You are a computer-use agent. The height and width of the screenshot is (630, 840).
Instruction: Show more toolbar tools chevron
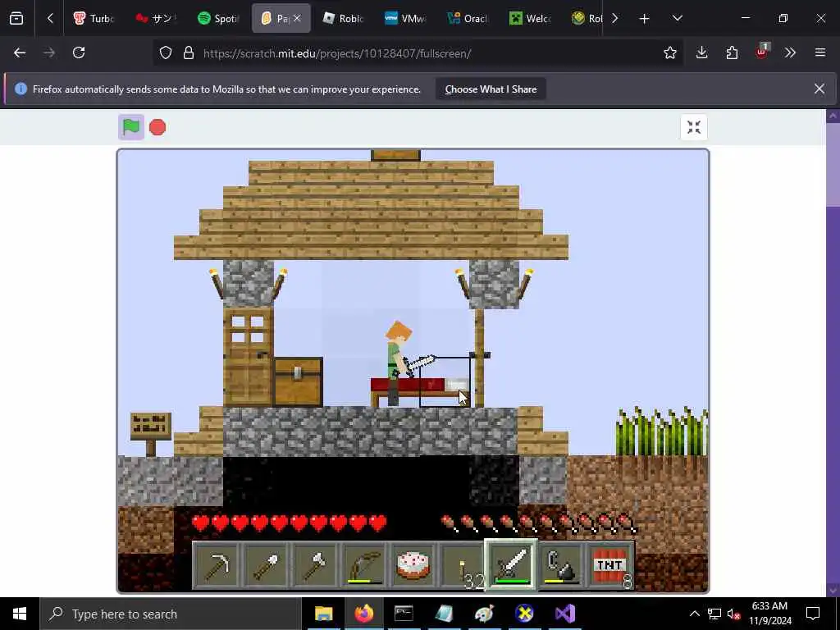coord(790,52)
